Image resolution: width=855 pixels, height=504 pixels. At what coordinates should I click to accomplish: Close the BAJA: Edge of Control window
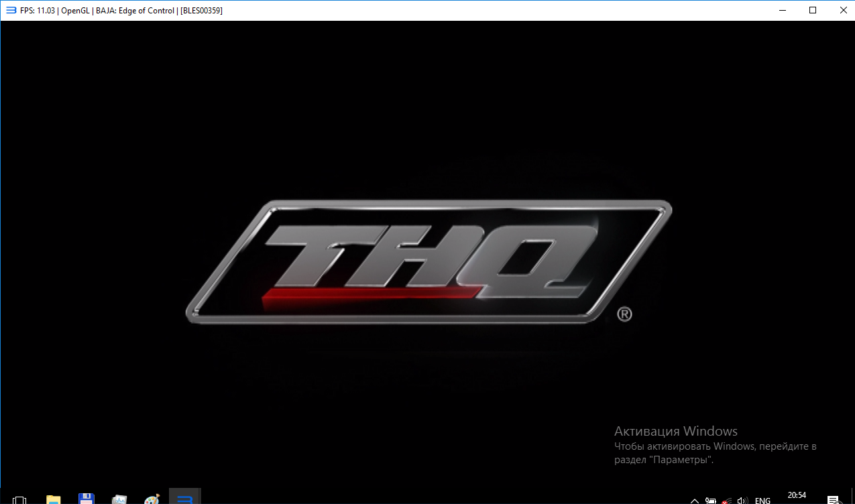pos(842,10)
